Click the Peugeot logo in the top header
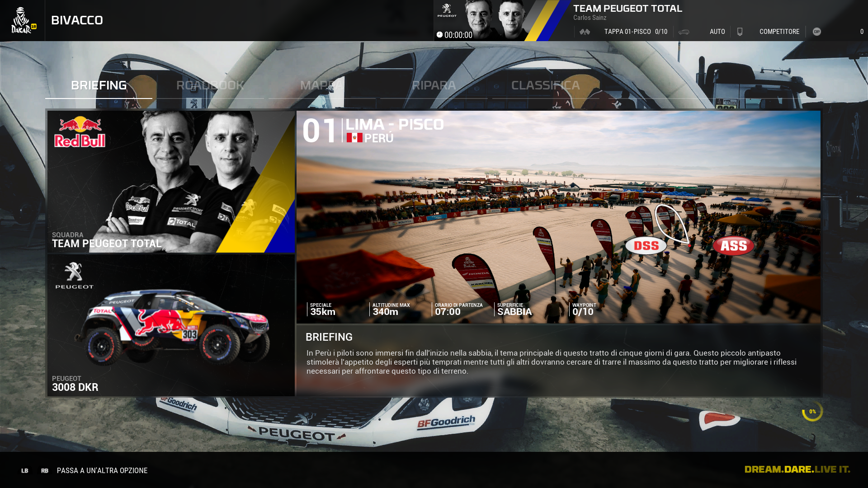The height and width of the screenshot is (488, 868). pos(447,10)
